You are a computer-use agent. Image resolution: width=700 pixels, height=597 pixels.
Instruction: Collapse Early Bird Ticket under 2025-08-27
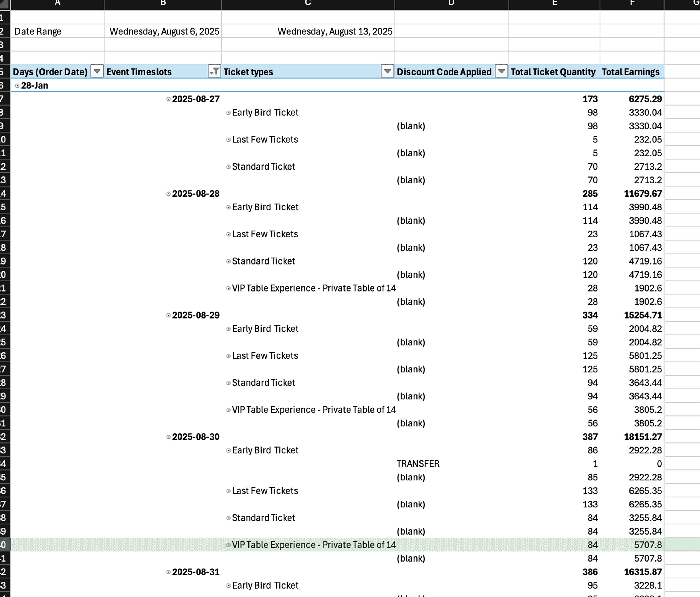pyautogui.click(x=228, y=113)
